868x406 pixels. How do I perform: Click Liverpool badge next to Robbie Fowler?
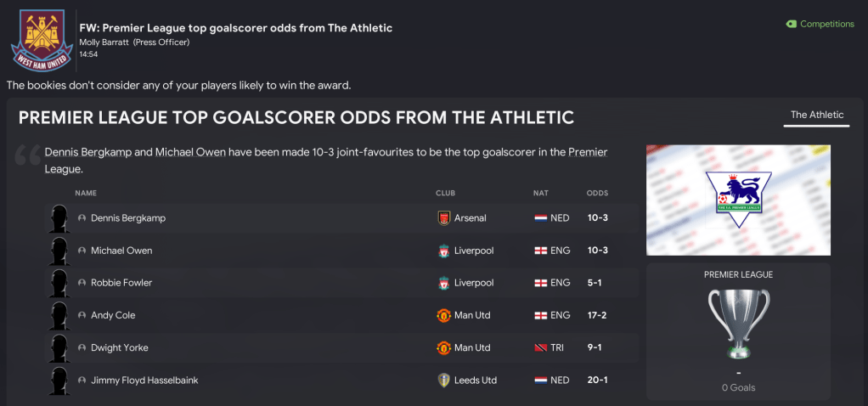(x=443, y=283)
